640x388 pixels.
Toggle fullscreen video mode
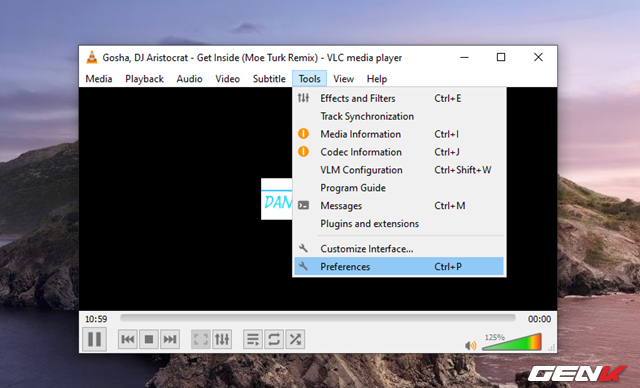(201, 339)
